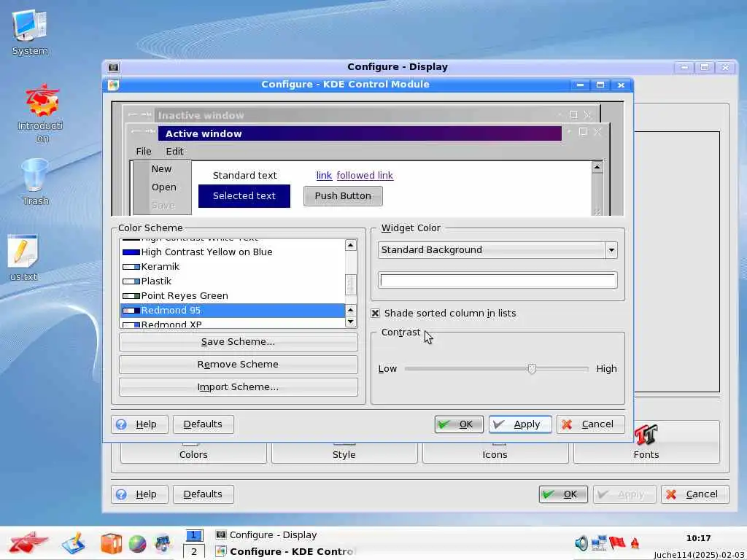The width and height of the screenshot is (747, 560).
Task: Click Defaults in Configure - Display window
Action: pos(203,494)
